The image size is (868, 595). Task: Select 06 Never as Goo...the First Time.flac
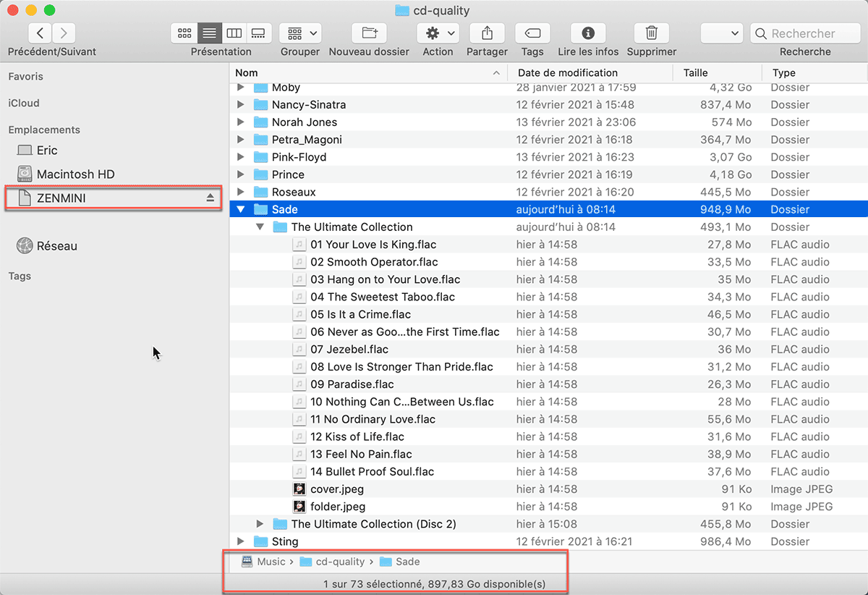tap(405, 332)
